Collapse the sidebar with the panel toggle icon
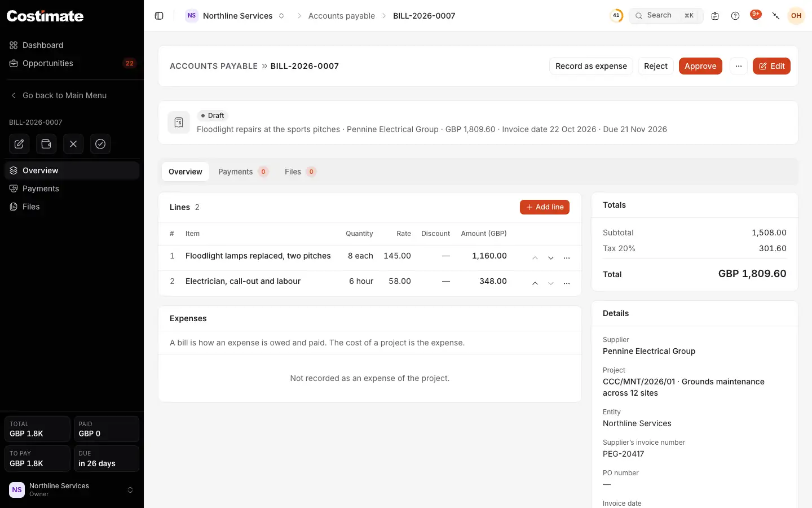 coord(159,16)
